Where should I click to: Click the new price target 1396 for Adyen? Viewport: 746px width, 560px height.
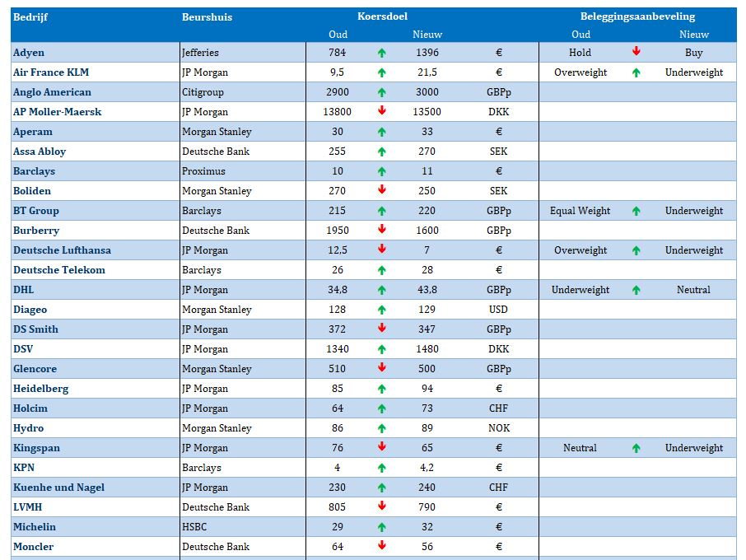[x=427, y=53]
